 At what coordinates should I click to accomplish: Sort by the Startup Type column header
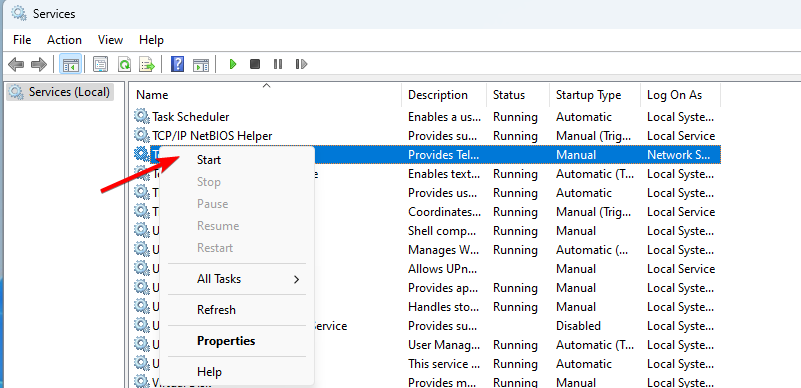588,95
